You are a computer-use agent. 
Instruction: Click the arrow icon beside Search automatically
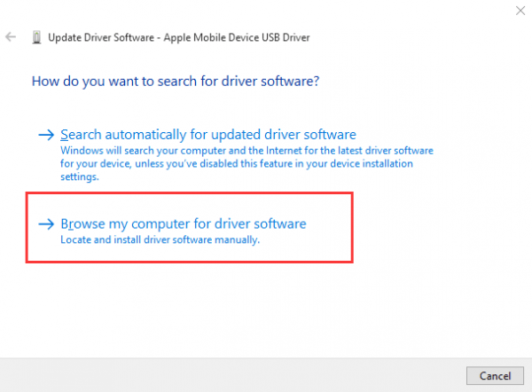click(46, 136)
